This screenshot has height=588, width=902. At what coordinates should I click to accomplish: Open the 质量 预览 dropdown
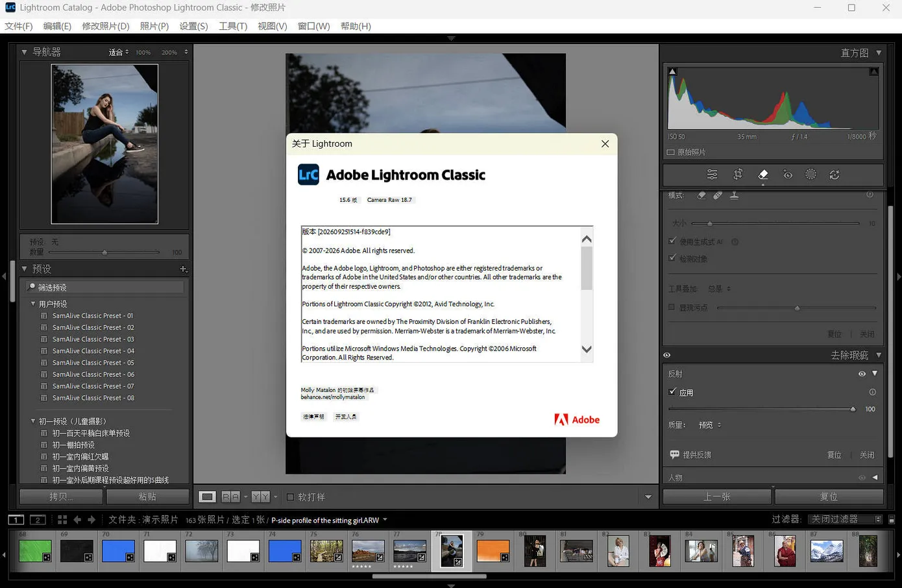tap(710, 425)
